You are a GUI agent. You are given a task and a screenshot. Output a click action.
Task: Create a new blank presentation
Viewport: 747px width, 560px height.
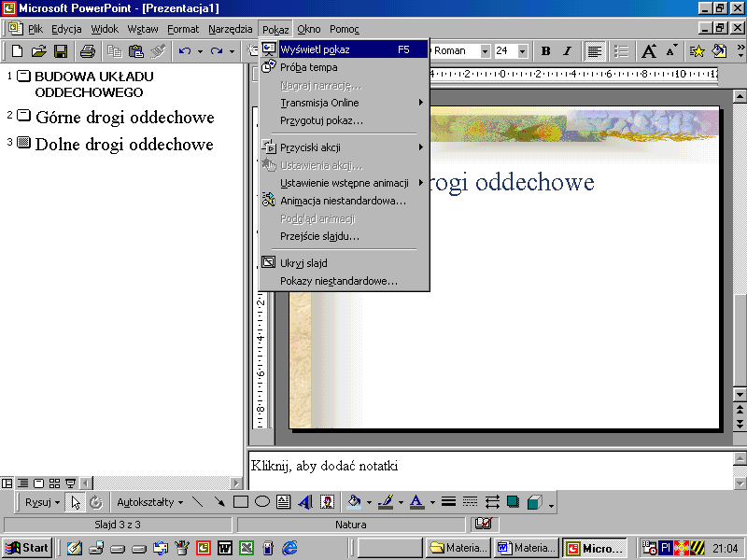click(x=17, y=51)
